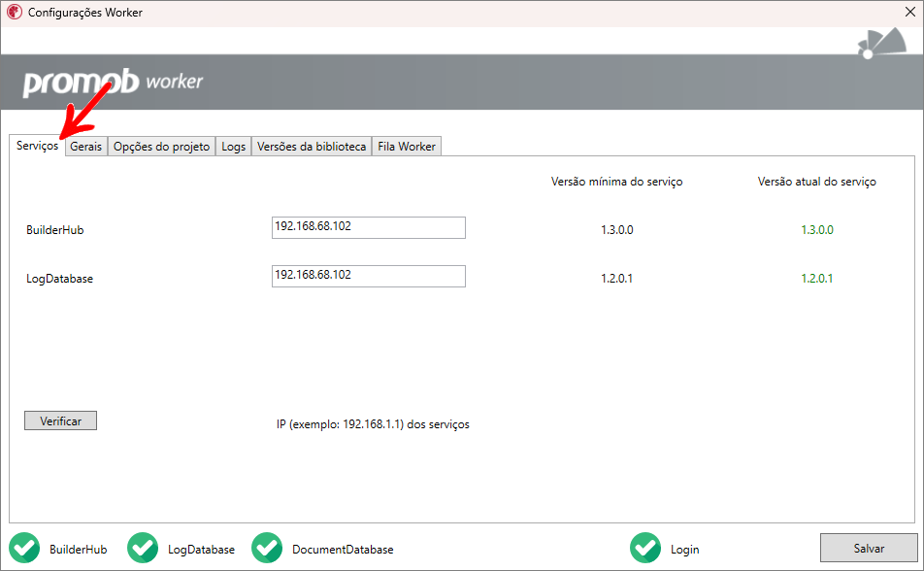The width and height of the screenshot is (924, 571).
Task: Click the BuilderHub green check status icon
Action: [x=24, y=548]
